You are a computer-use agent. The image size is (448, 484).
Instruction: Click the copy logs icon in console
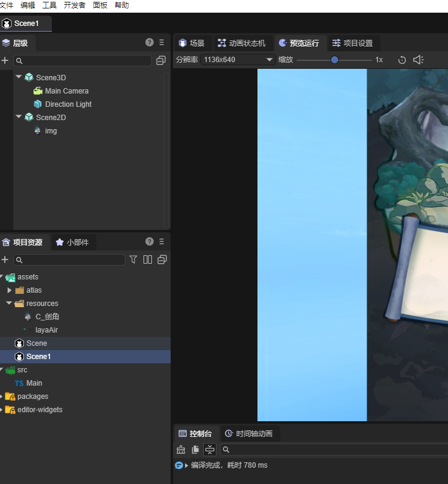(x=195, y=450)
